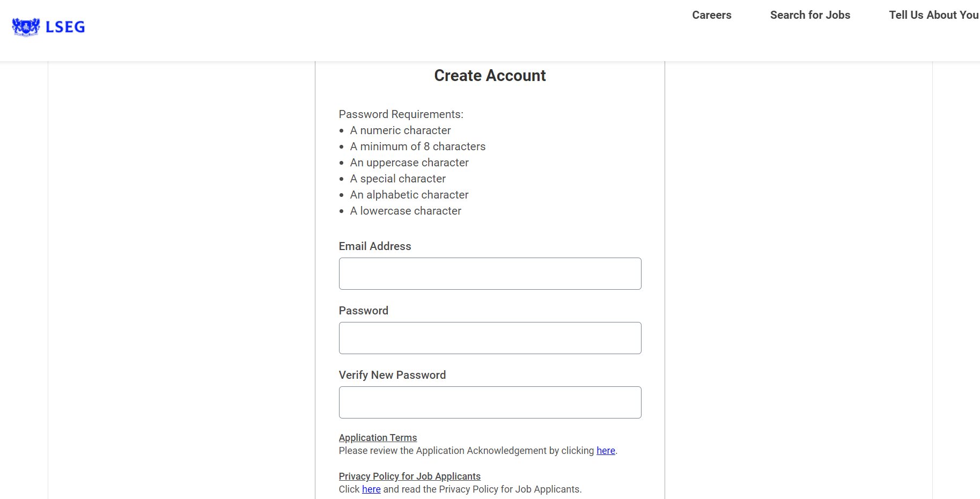Open the Tell Us About You item
Viewport: 980px width, 499px height.
934,15
